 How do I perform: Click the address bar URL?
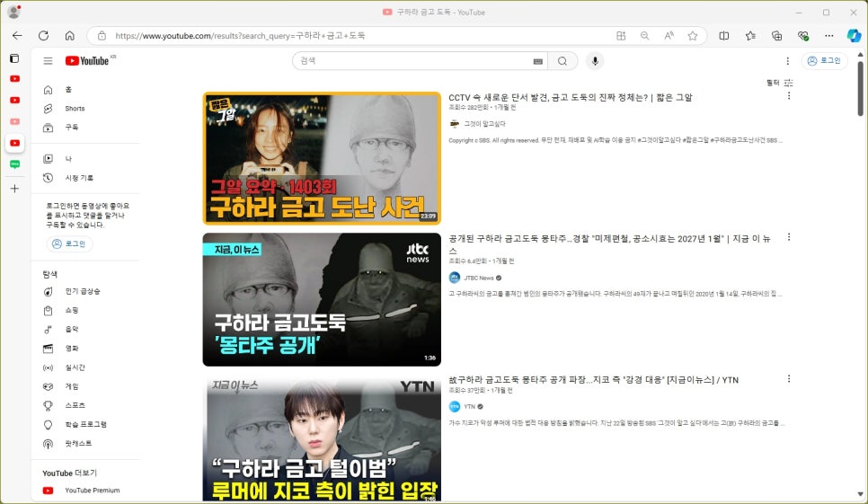(x=240, y=35)
